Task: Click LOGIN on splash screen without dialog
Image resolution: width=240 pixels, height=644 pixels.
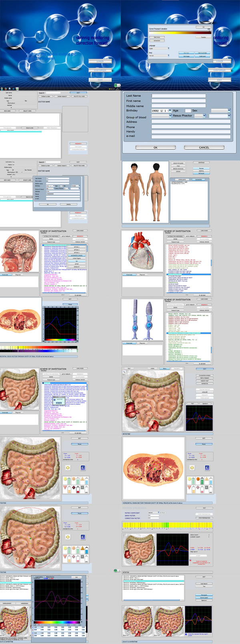Action: [x=100, y=61]
